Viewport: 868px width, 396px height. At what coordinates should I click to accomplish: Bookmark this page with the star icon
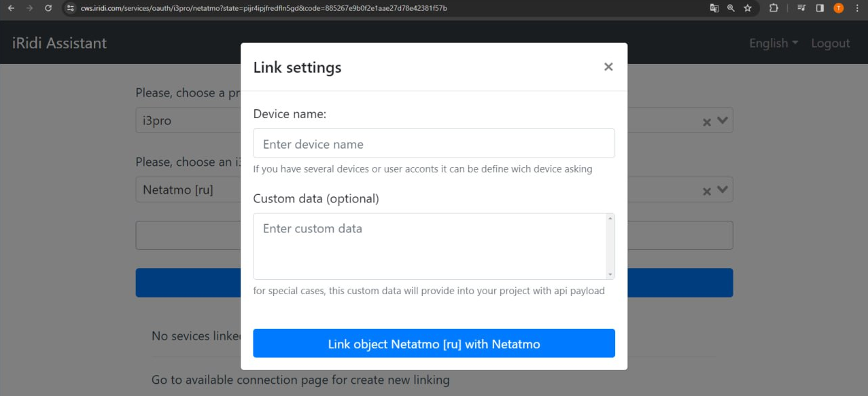(748, 8)
